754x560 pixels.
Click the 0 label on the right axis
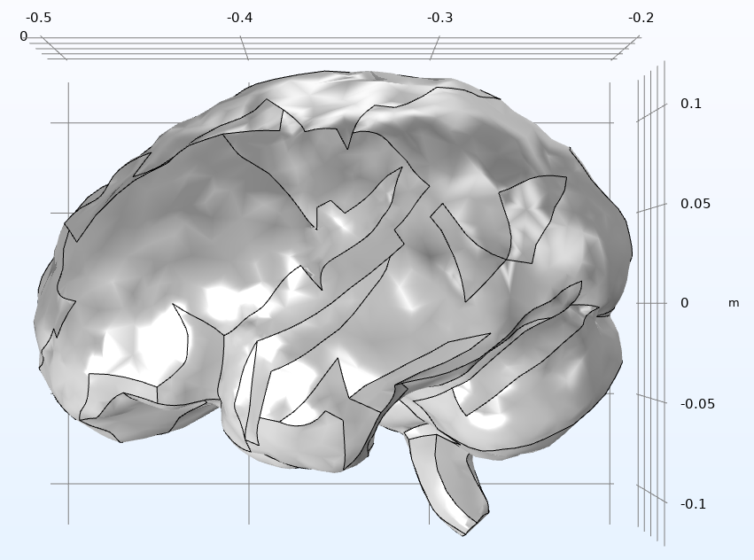(x=684, y=304)
